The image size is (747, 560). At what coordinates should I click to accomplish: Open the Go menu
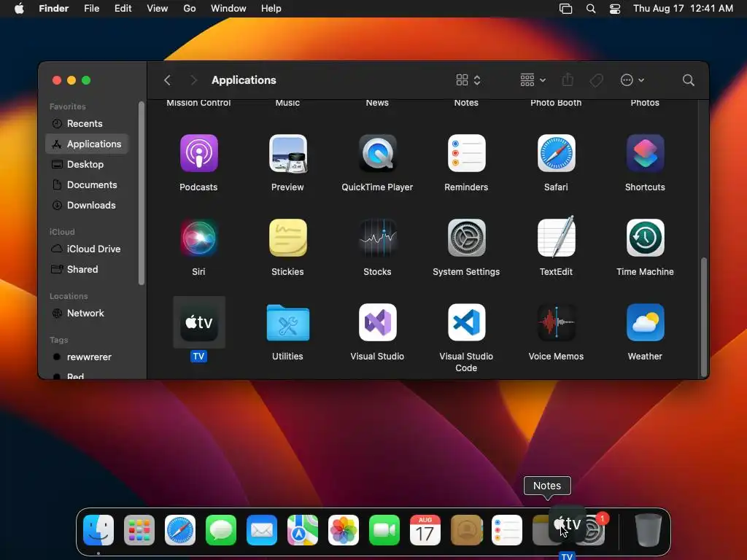(x=190, y=9)
